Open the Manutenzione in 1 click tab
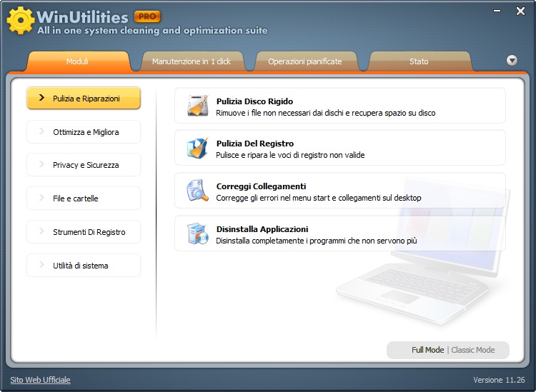Screen dimensions: 536x392 pos(192,61)
